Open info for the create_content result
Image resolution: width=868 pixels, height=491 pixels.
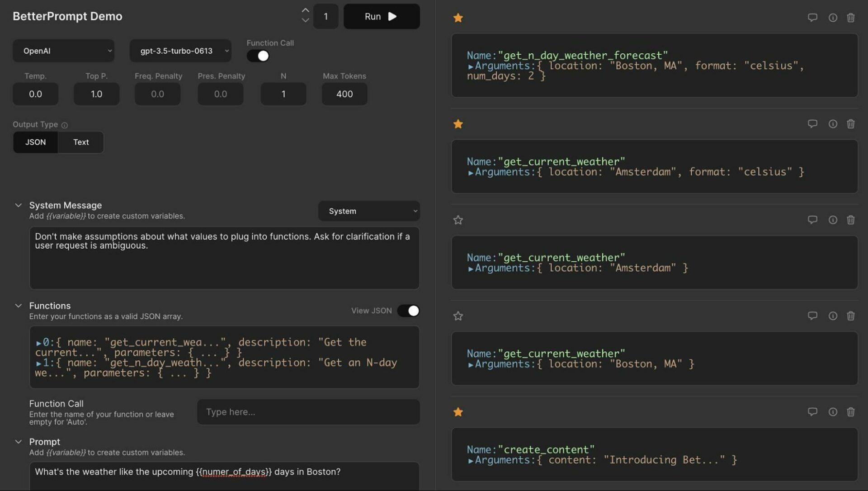832,412
